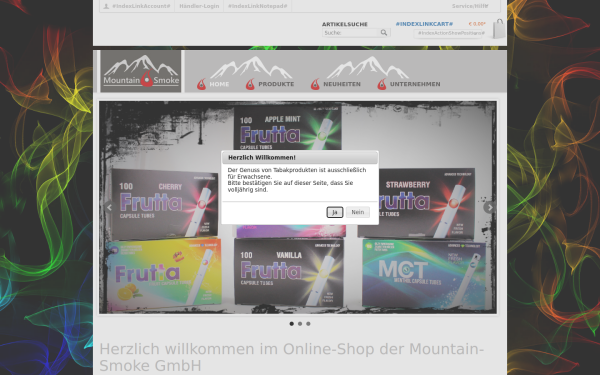Click the magnifier search icon
Image resolution: width=600 pixels, height=375 pixels.
pos(384,33)
